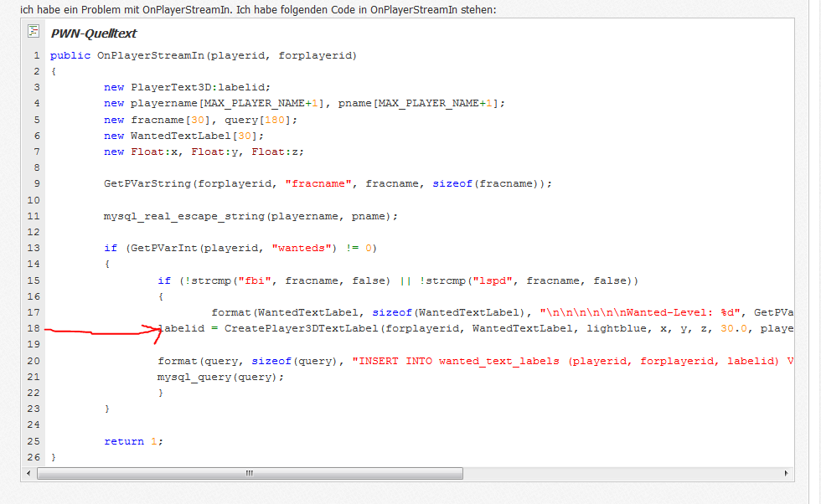Click the mysql_query(query) line

point(221,377)
